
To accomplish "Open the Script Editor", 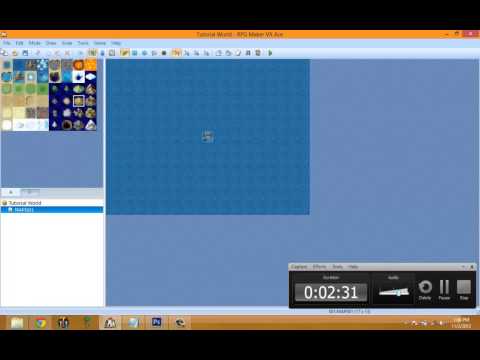I will click(x=238, y=53).
